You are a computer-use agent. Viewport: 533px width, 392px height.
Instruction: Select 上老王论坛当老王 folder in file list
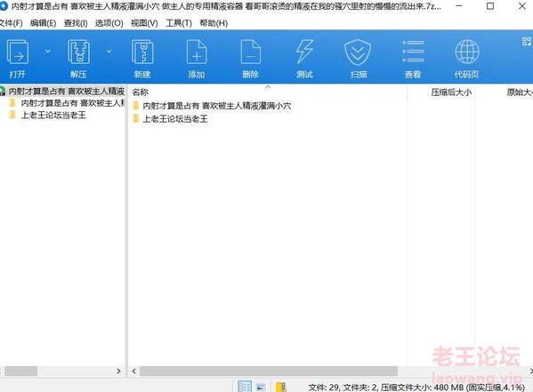(x=175, y=119)
